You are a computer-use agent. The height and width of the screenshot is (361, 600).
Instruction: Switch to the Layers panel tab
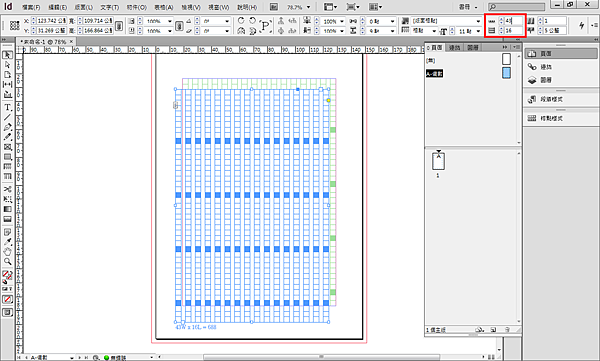(473, 47)
